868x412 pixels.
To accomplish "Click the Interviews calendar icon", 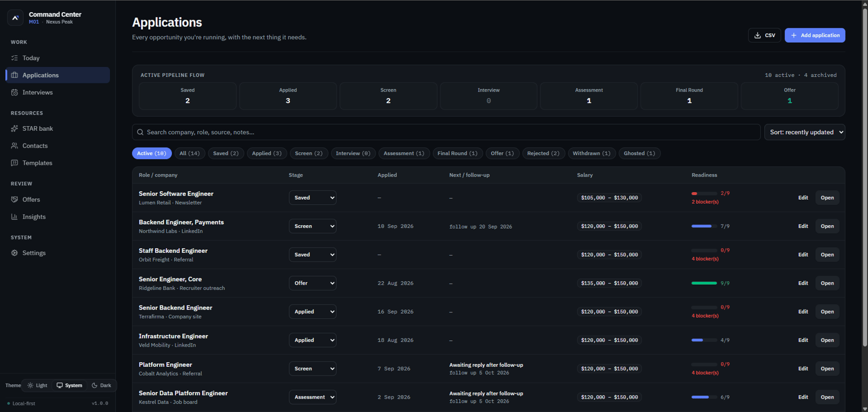I will pyautogui.click(x=14, y=93).
